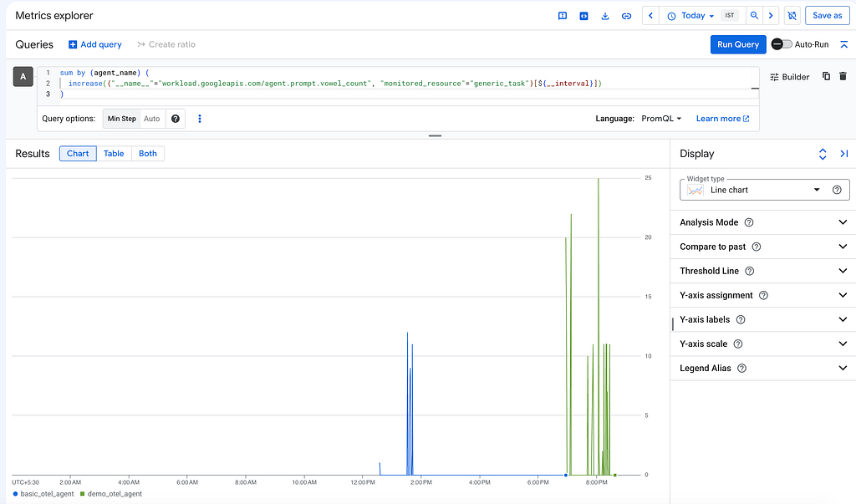Click the tall green demo_otel_agent spike at 25
The image size is (856, 504).
[599, 326]
